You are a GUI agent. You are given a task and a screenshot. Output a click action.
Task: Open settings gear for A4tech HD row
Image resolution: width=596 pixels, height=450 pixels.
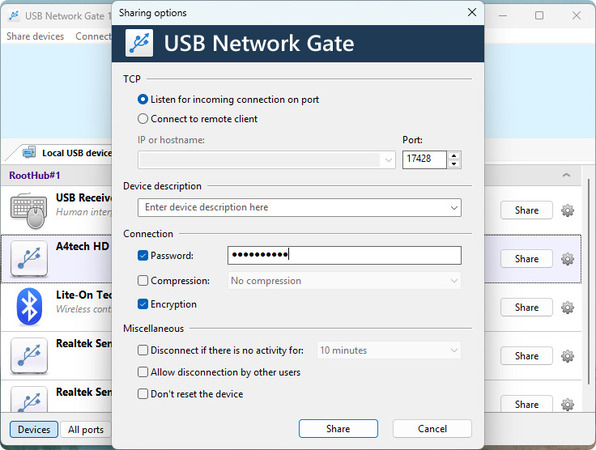click(x=567, y=259)
